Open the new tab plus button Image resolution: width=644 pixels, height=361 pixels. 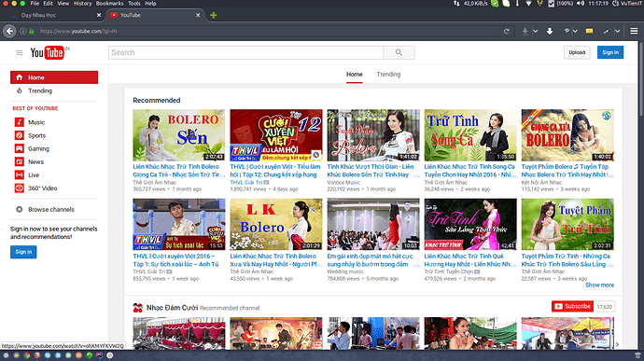click(213, 15)
